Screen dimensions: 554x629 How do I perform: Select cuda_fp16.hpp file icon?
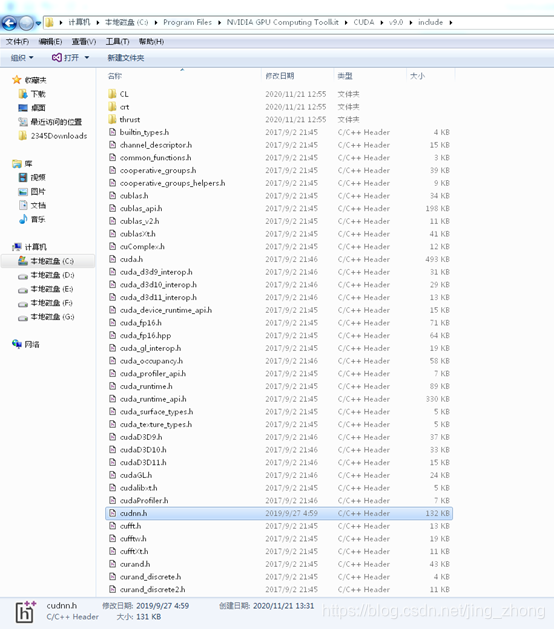113,335
